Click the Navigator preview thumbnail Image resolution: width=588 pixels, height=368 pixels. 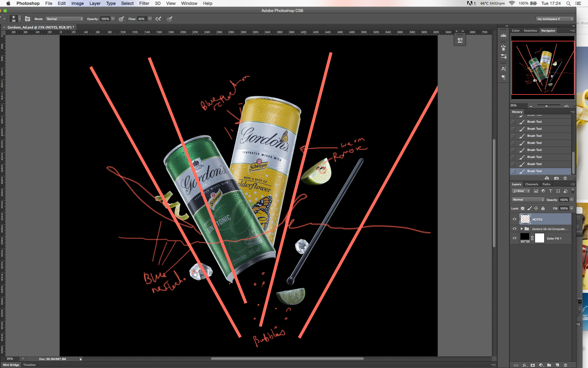[x=543, y=68]
